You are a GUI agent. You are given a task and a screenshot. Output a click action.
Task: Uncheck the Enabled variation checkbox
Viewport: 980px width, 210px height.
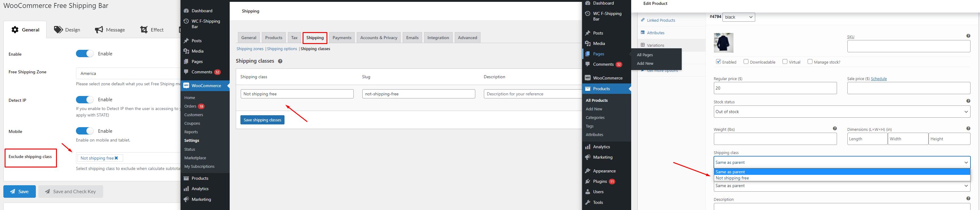pyautogui.click(x=718, y=61)
